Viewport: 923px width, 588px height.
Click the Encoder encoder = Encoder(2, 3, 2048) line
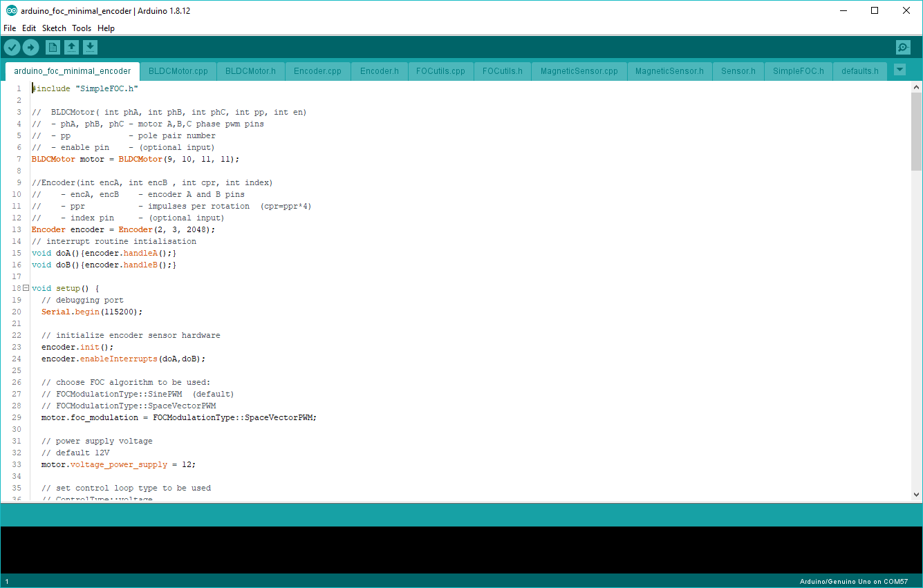pyautogui.click(x=124, y=229)
